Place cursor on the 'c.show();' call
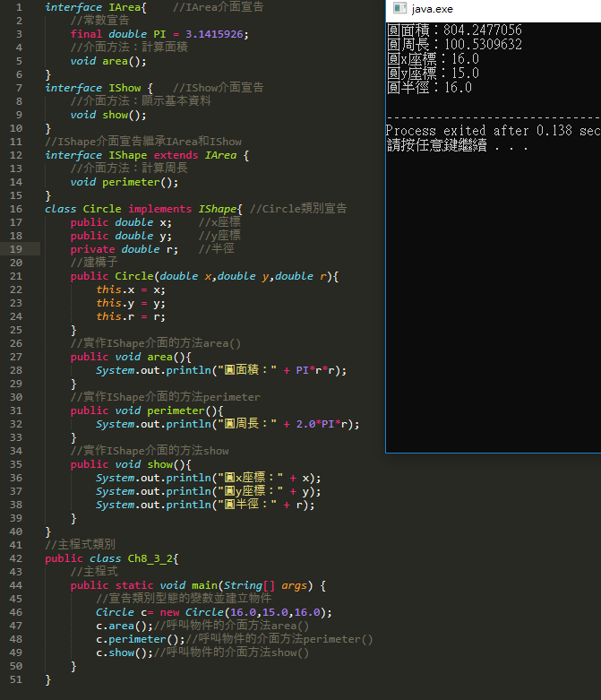601x700 pixels. [124, 652]
